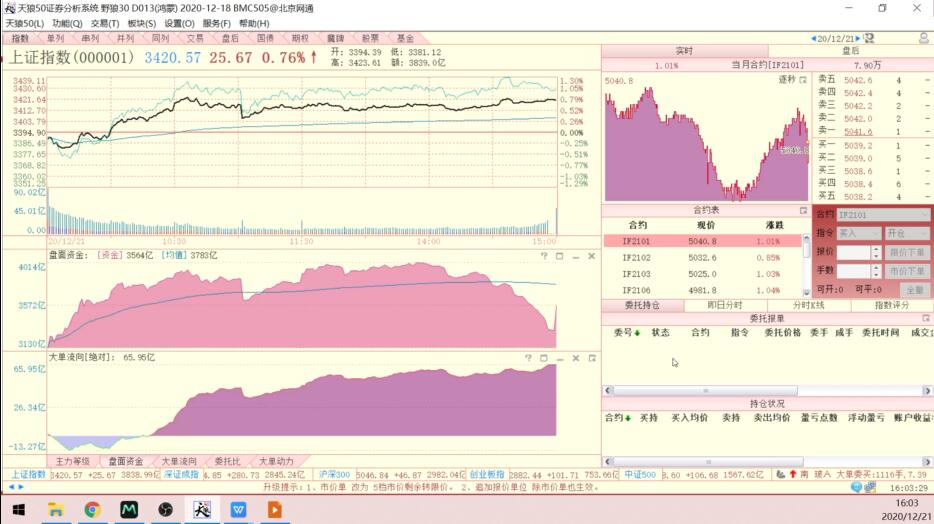Close the 盘面资金 panel
This screenshot has width=934, height=524.
click(x=591, y=256)
